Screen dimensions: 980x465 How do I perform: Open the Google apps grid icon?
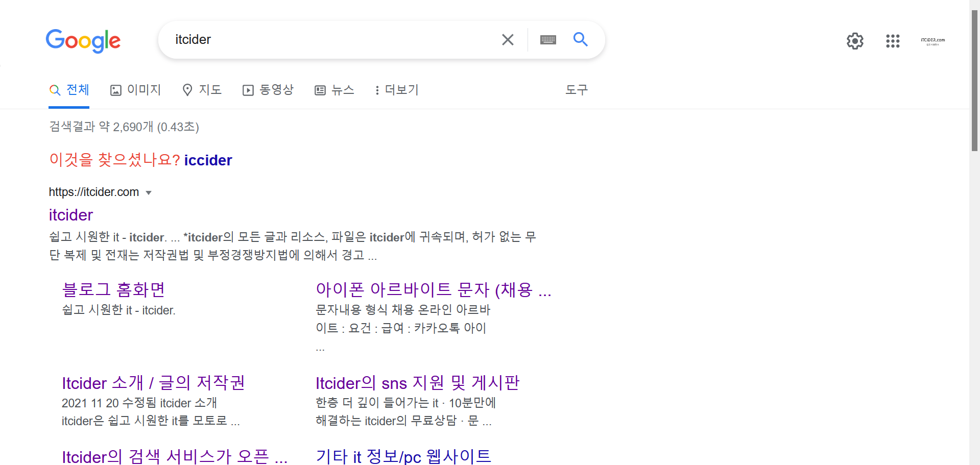point(893,41)
